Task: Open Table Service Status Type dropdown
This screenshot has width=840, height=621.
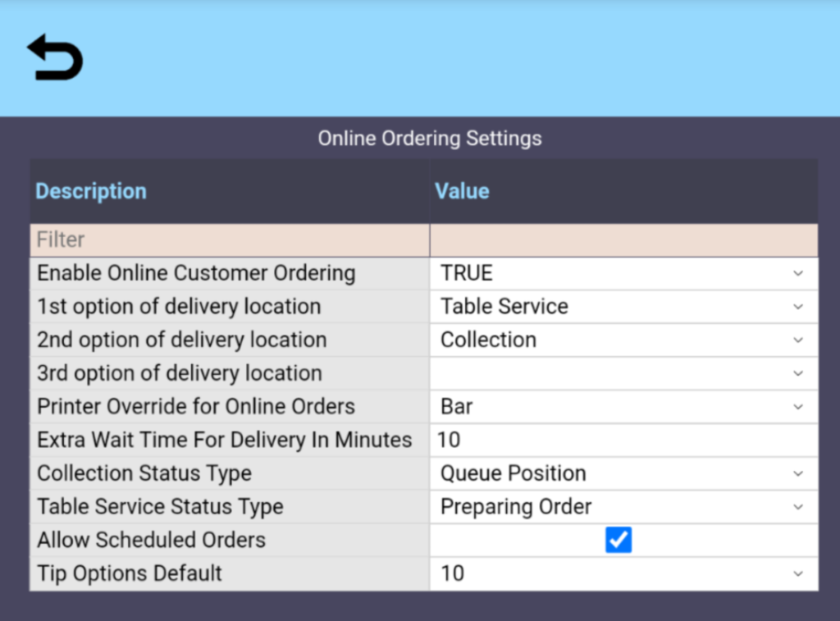Action: point(623,507)
